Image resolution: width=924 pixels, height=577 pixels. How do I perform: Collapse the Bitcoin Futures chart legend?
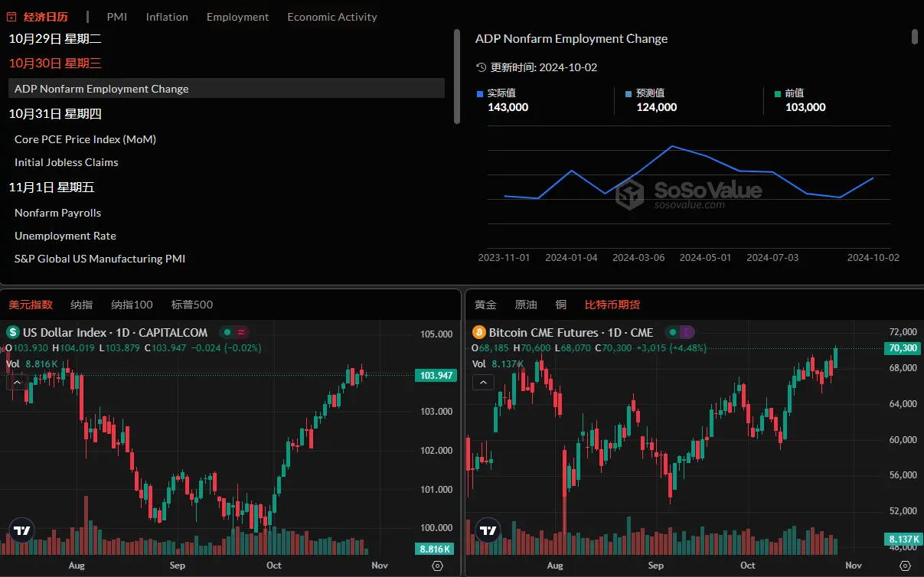pyautogui.click(x=483, y=382)
